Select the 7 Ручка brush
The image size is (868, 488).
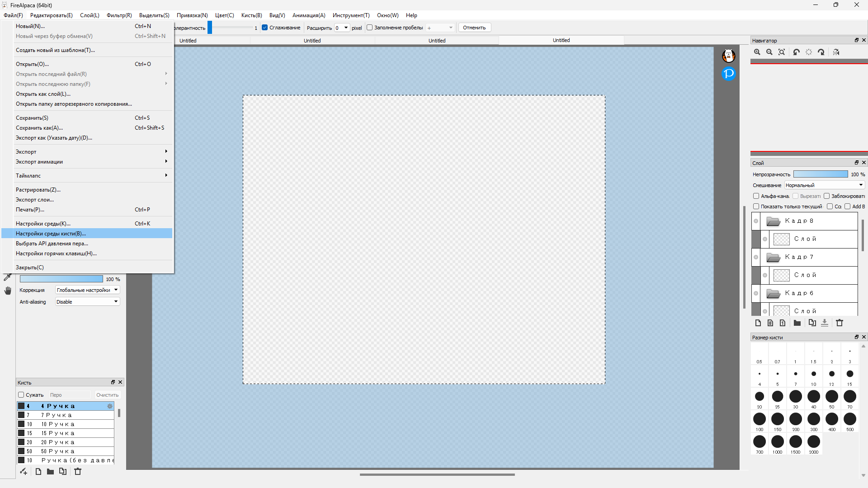[x=66, y=415]
